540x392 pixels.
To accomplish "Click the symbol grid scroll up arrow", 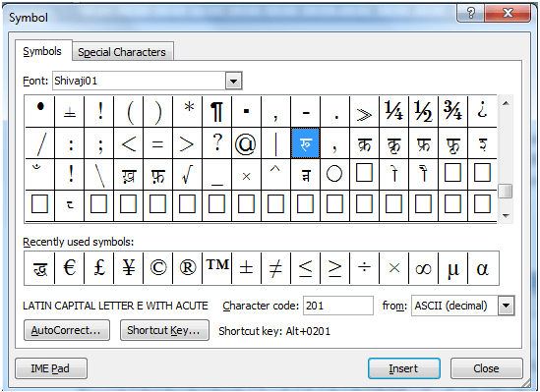I will 506,103.
